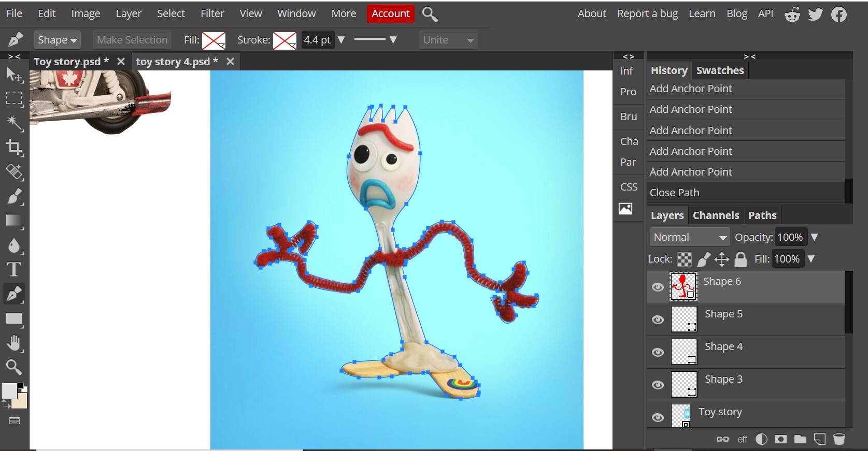
Task: Switch to the Paths tab
Action: pos(762,215)
